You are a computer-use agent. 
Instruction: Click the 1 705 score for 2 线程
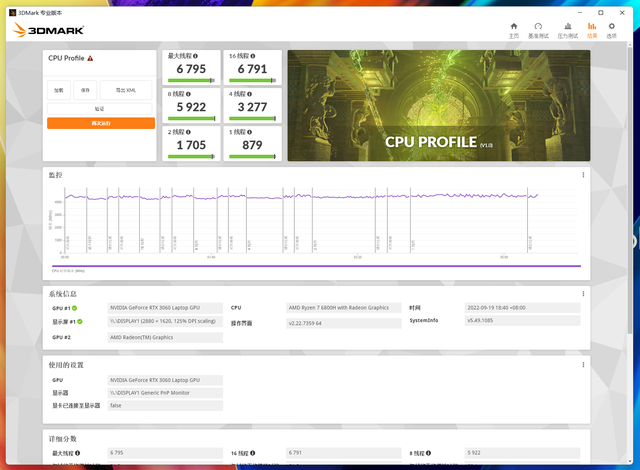pyautogui.click(x=191, y=145)
